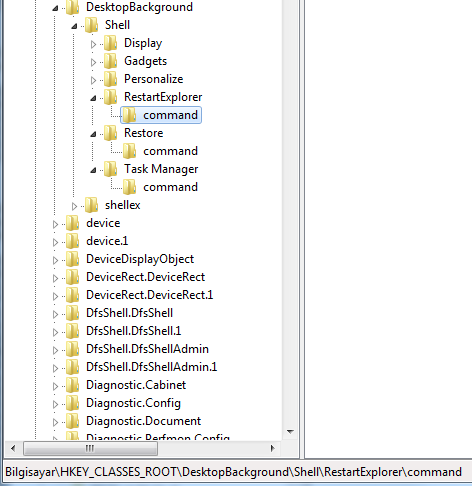The image size is (472, 486).
Task: Click the folder icon beside shellex
Action: pos(91,205)
